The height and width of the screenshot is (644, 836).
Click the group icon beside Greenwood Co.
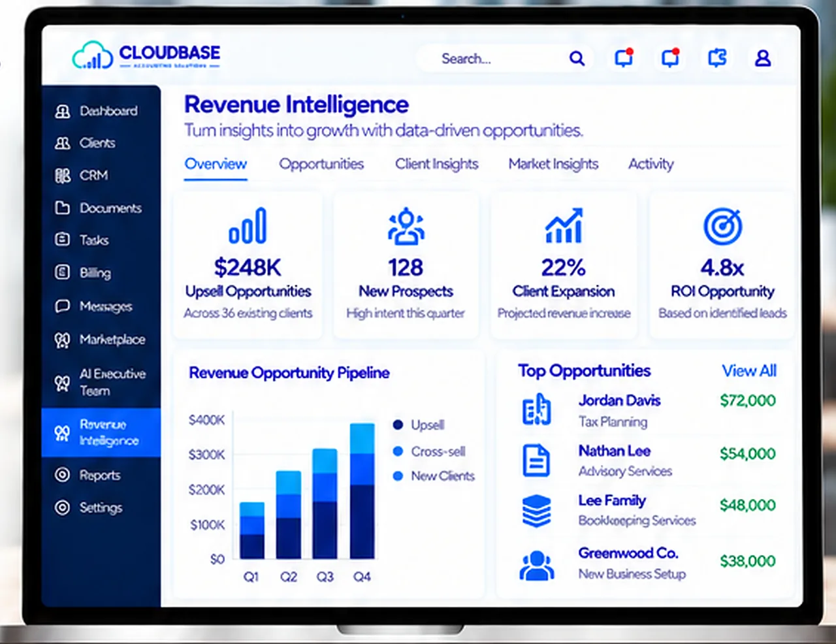(537, 566)
